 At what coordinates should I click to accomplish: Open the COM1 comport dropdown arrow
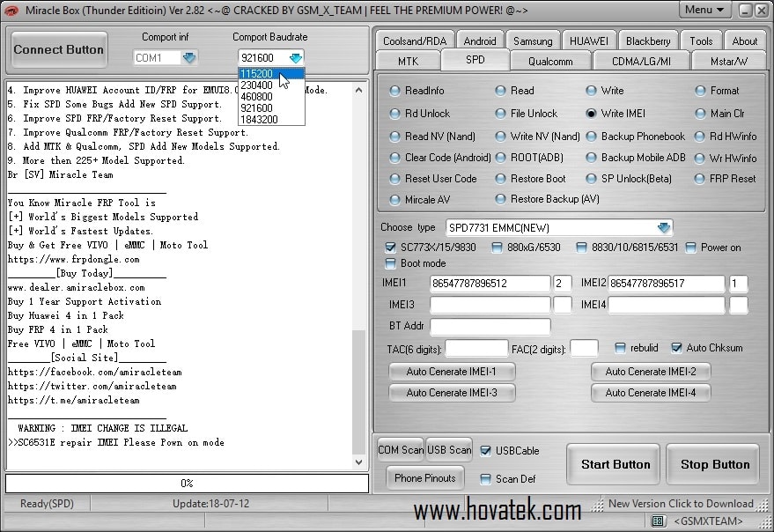pyautogui.click(x=189, y=58)
